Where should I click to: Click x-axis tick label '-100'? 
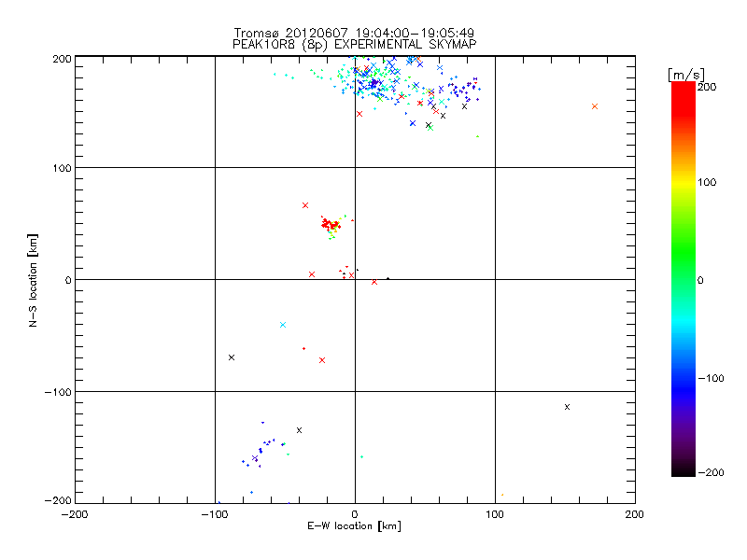tap(215, 514)
